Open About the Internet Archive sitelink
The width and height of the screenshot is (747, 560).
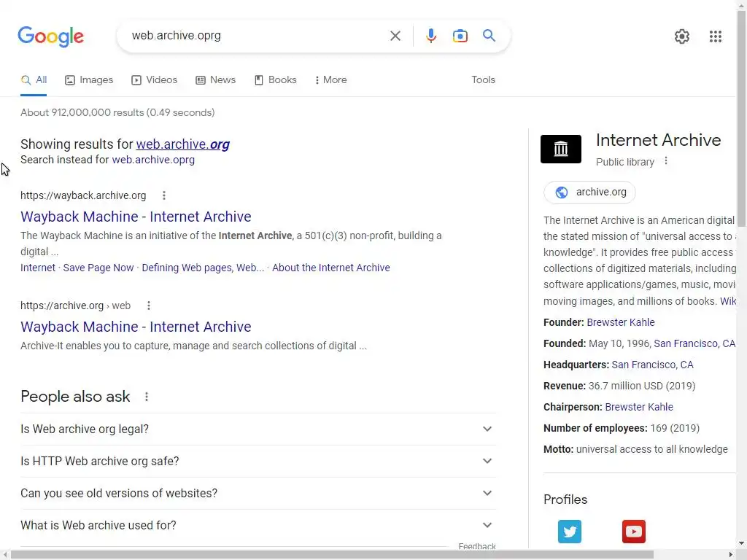(331, 268)
